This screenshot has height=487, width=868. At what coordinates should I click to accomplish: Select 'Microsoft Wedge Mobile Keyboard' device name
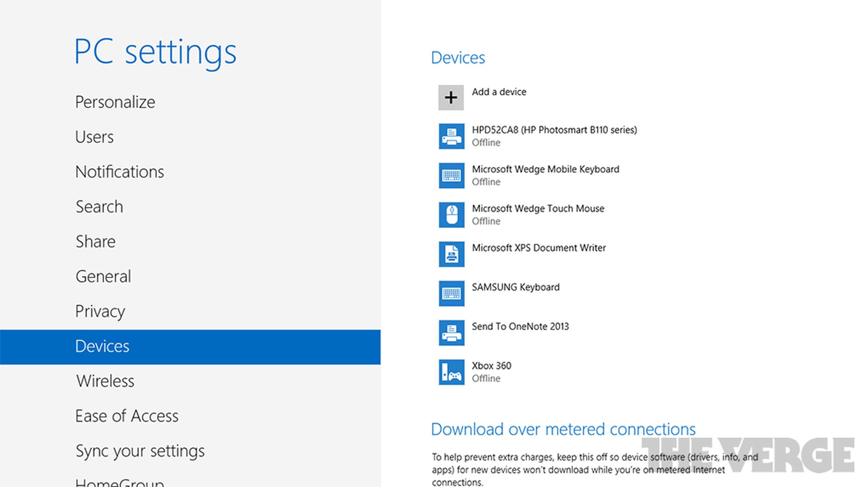[x=545, y=169]
